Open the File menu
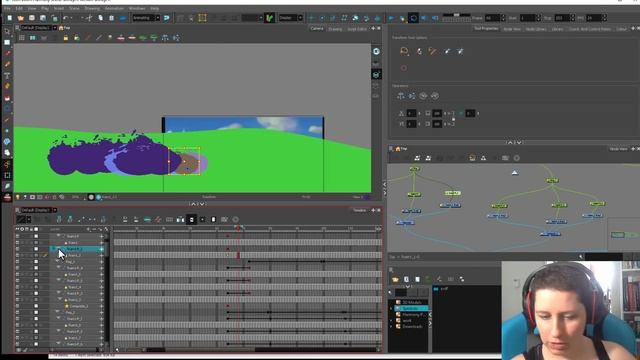The height and width of the screenshot is (360, 640). [7, 8]
